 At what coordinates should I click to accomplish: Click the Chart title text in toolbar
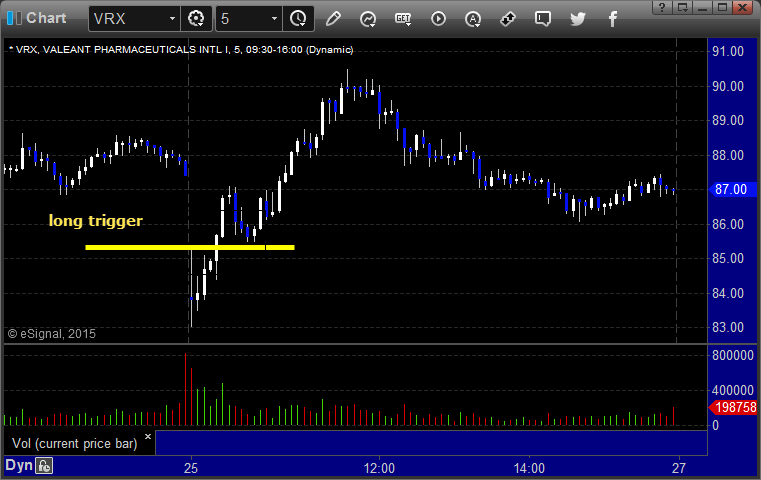pyautogui.click(x=46, y=18)
